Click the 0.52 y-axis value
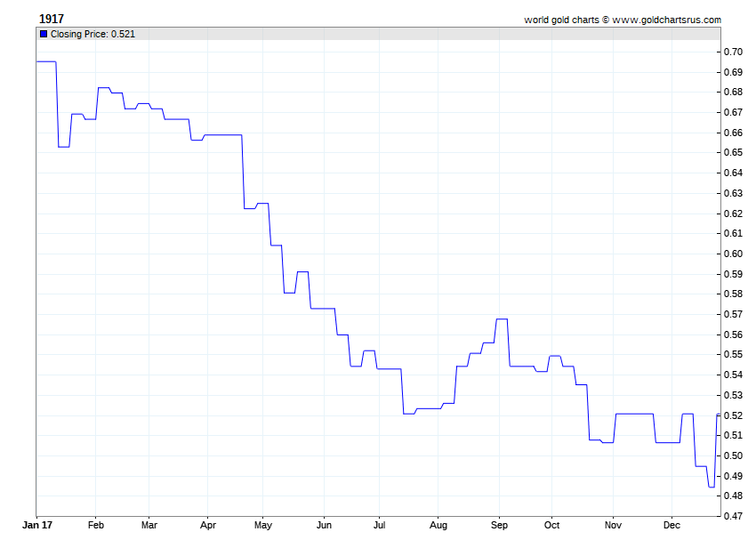 pyautogui.click(x=734, y=415)
